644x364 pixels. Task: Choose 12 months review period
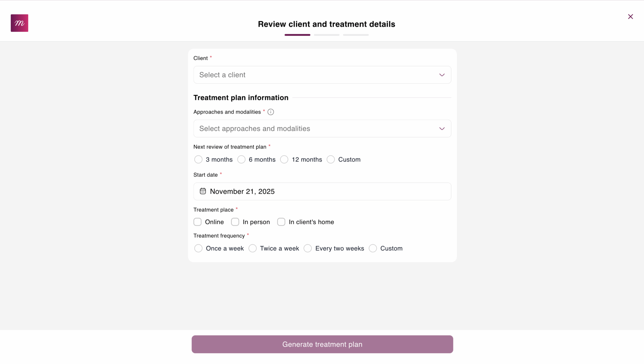coord(284,159)
